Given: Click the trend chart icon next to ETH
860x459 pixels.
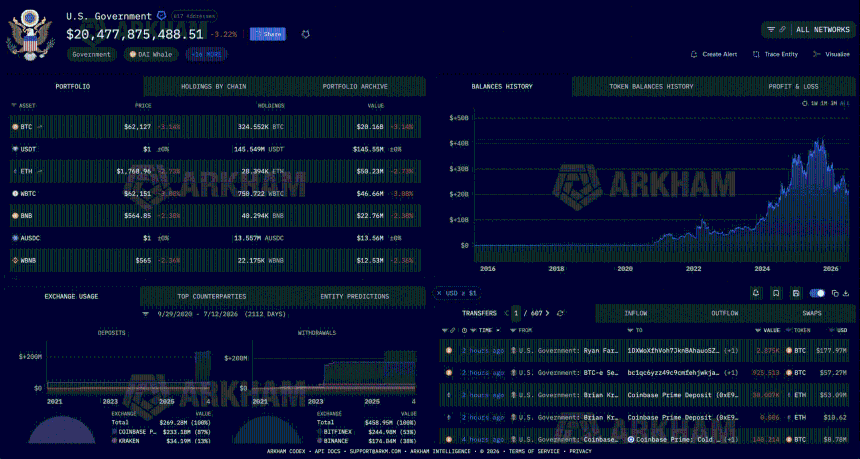Looking at the screenshot, I should click(39, 171).
